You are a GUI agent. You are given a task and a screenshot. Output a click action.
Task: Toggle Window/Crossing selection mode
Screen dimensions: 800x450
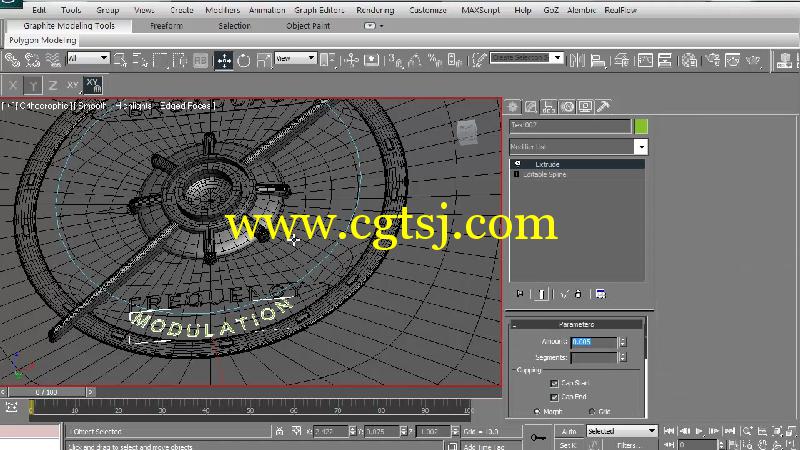click(x=180, y=60)
